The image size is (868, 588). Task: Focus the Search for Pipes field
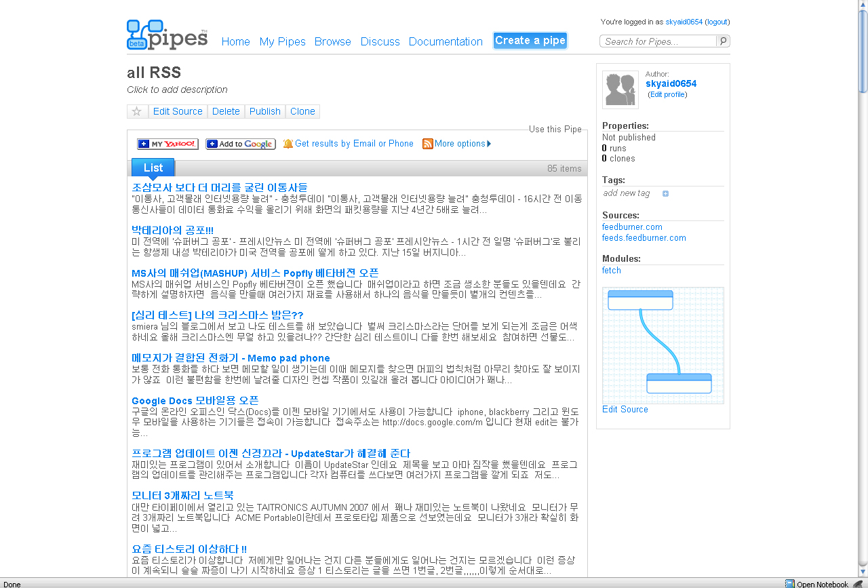[658, 41]
